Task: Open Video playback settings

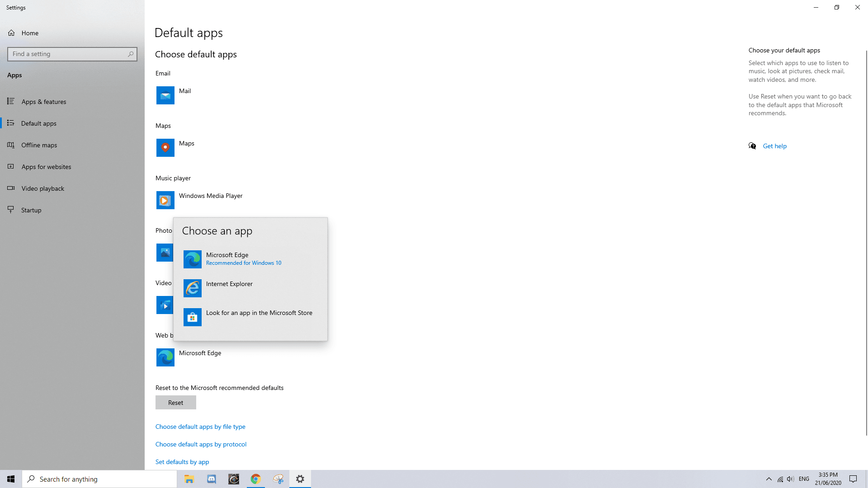Action: tap(72, 188)
